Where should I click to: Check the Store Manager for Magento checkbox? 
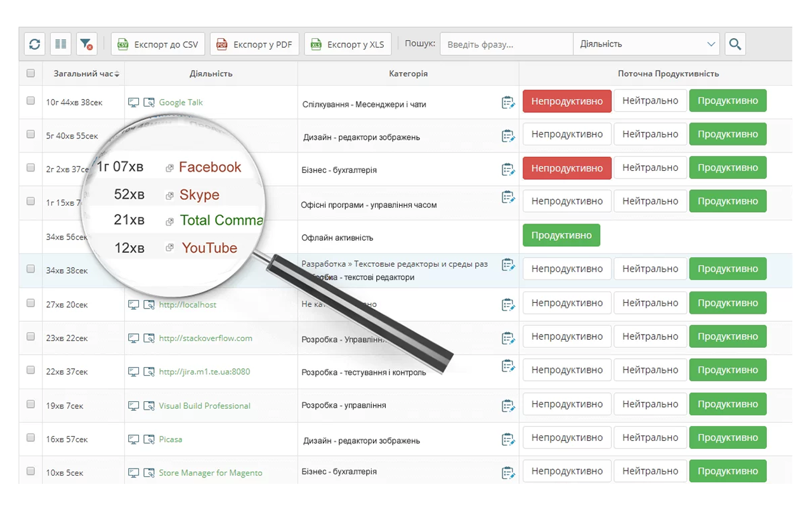30,471
